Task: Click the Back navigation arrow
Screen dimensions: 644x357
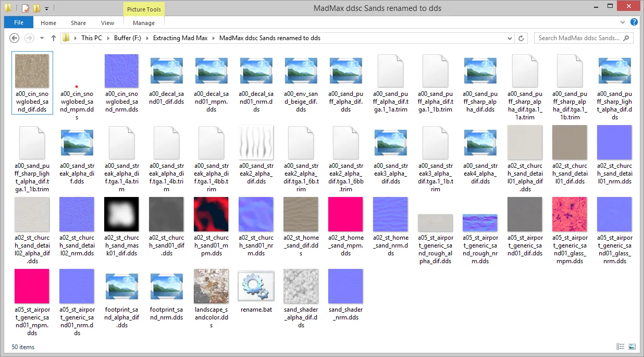Action: [15, 38]
